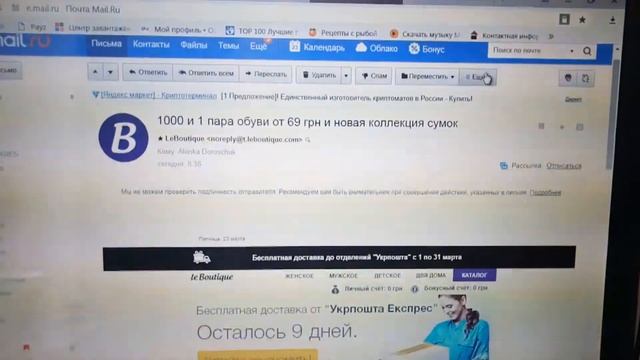Viewport: 640px width, 360px height.
Task: Click the Рассылка mailing label
Action: click(x=526, y=165)
